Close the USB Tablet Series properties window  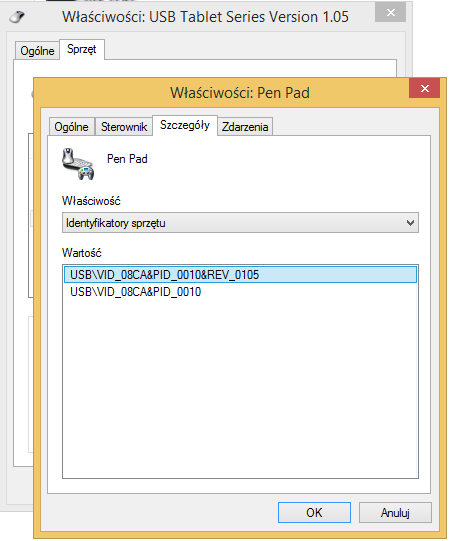pos(390,13)
